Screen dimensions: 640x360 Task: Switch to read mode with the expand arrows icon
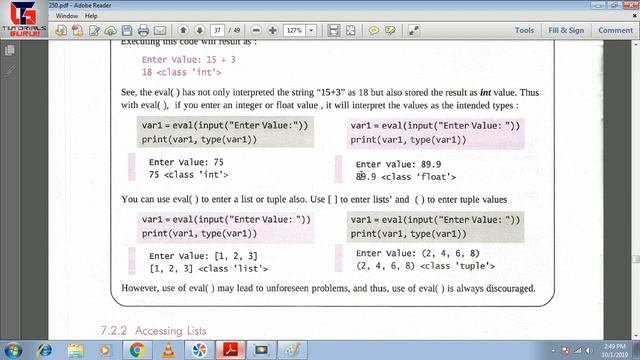413,30
